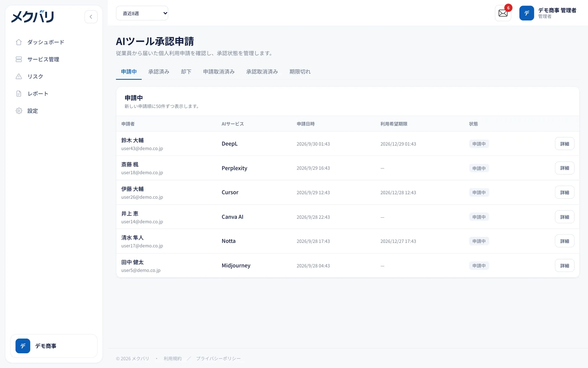Click the サービス管理 server icon
Viewport: 588px width, 368px height.
click(x=19, y=59)
